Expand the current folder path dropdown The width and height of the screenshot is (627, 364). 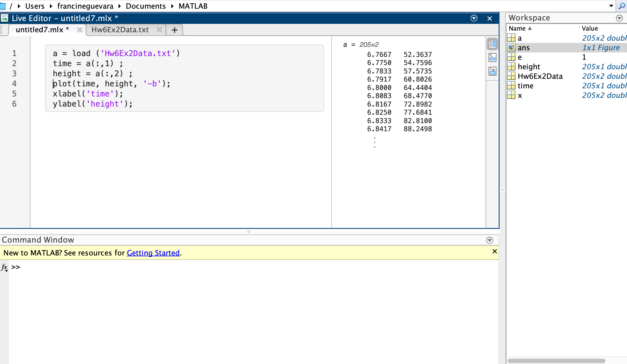611,6
